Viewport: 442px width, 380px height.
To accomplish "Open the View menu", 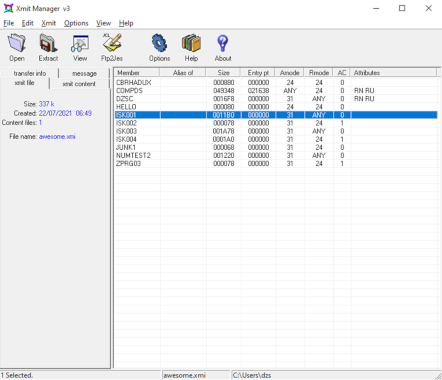I will point(103,23).
